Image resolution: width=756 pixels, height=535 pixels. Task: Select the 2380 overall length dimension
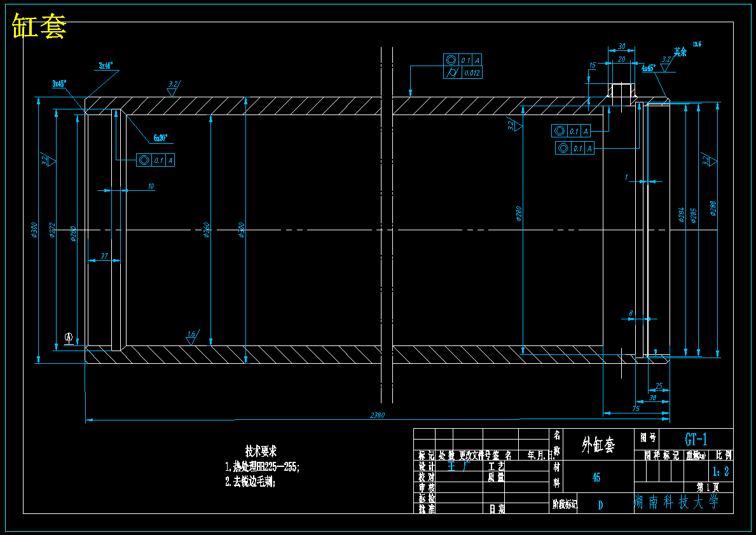(x=377, y=415)
